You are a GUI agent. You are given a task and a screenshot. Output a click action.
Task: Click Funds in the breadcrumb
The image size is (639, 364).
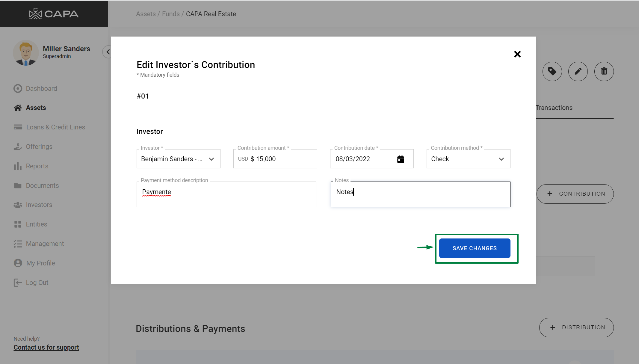point(171,14)
